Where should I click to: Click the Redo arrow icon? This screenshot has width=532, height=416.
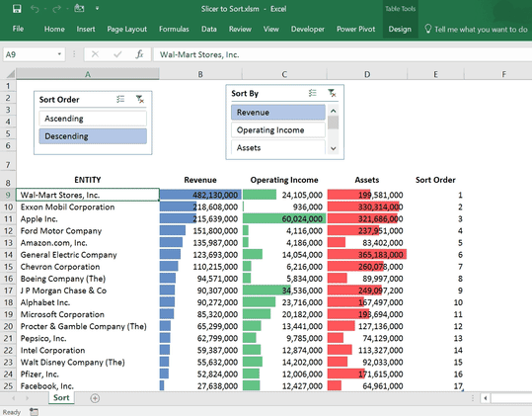point(56,9)
